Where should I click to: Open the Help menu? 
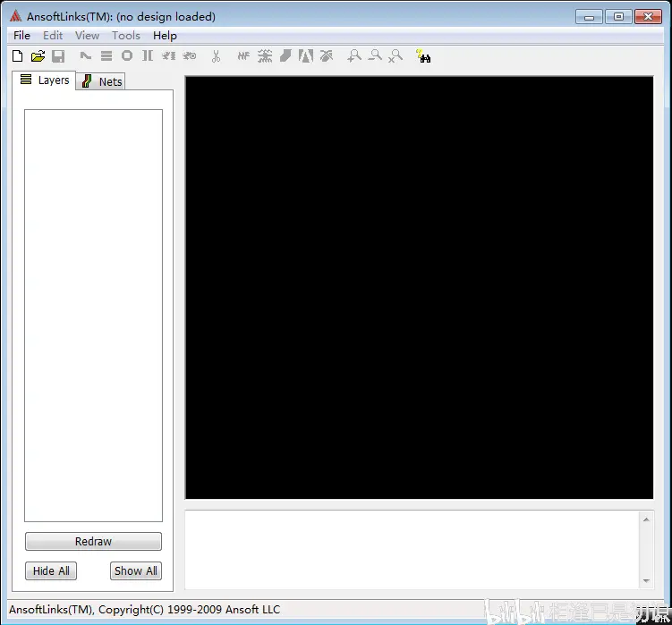[x=165, y=36]
